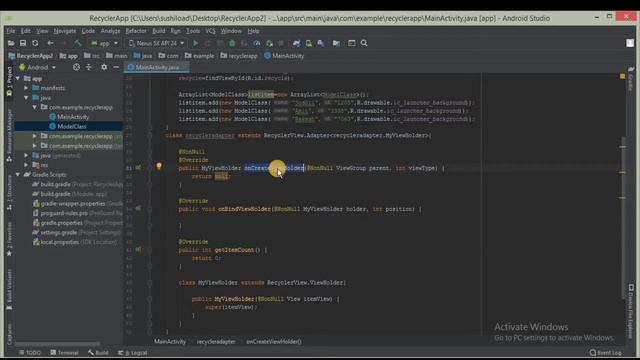Open the Build menu
Screen dimensions: 640x360
pos(159,31)
